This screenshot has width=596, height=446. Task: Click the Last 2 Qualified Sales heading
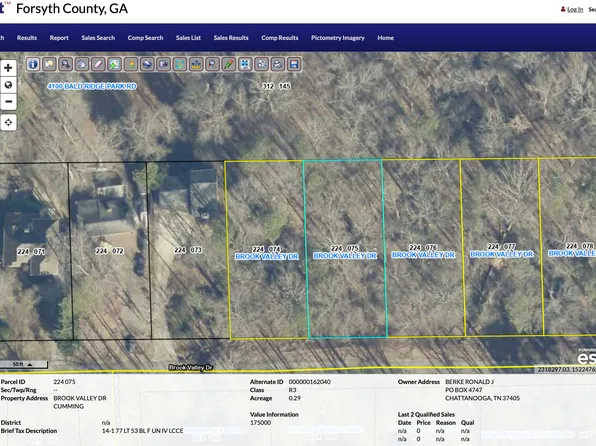[x=426, y=415]
